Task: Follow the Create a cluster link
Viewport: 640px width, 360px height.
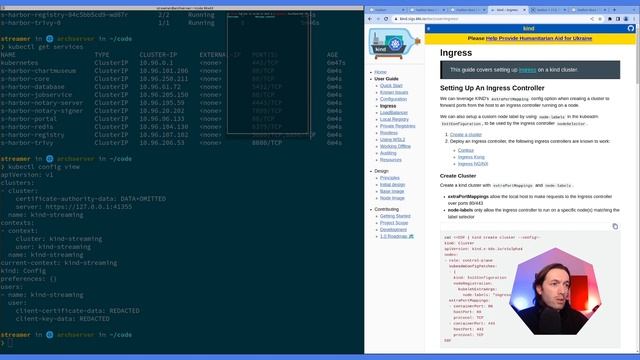Action: coord(466,135)
